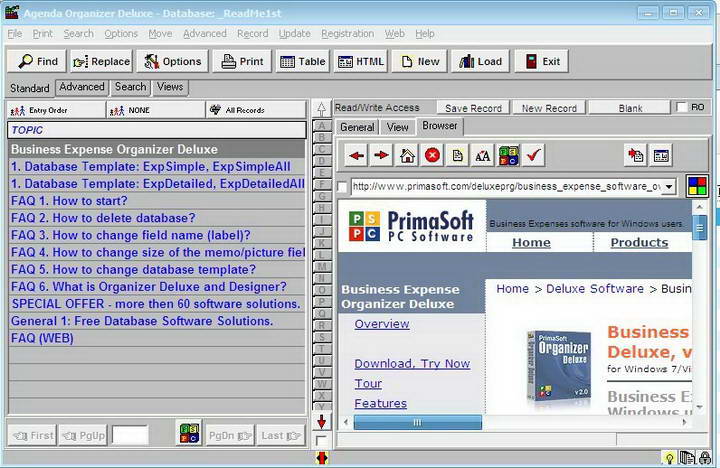The height and width of the screenshot is (468, 720).
Task: Go to last page with Last button
Action: [281, 435]
